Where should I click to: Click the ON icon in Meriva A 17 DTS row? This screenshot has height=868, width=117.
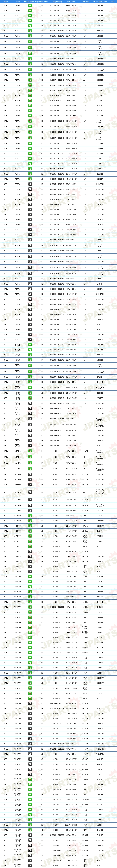click(30, 511)
